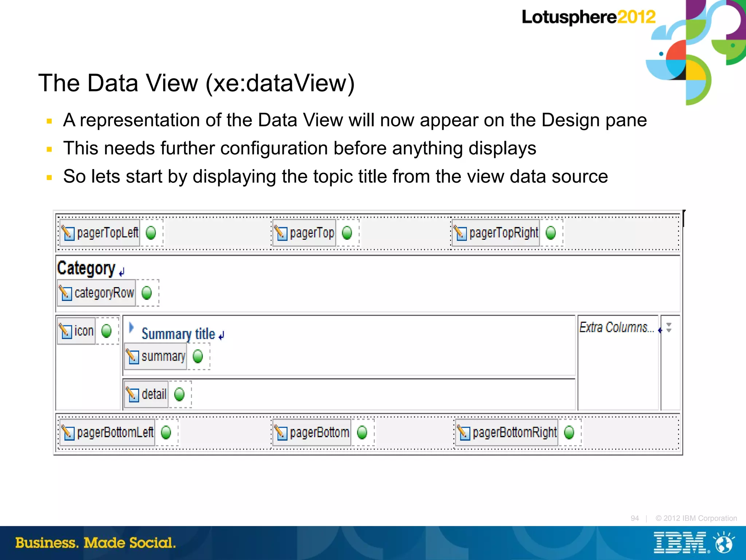Click the Lotusphere2012 logo text
Image resolution: width=746 pixels, height=560 pixels.
[588, 17]
